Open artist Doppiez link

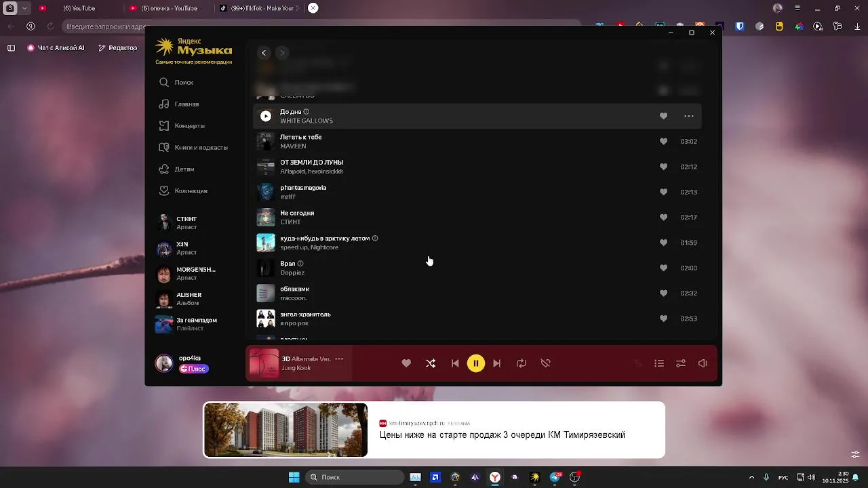point(292,272)
